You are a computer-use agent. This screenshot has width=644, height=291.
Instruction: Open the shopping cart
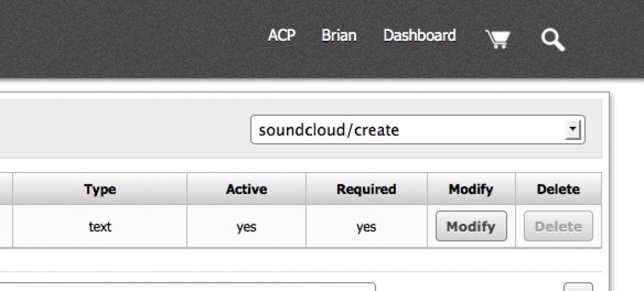497,39
